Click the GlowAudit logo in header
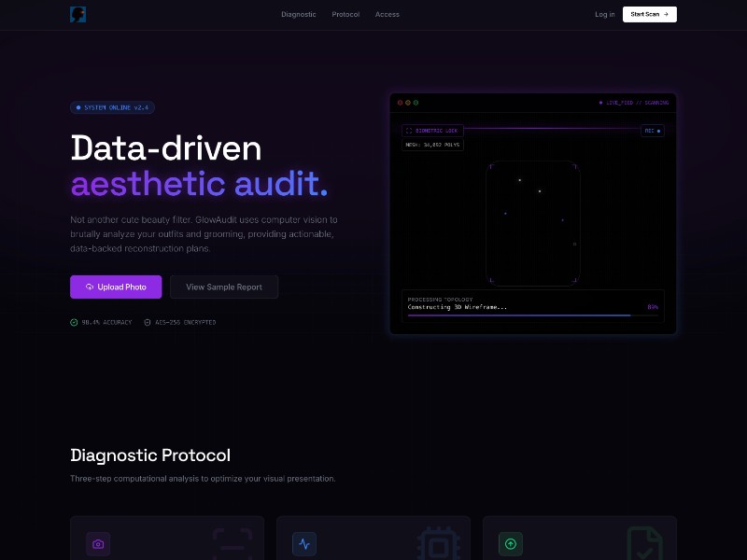 point(78,14)
